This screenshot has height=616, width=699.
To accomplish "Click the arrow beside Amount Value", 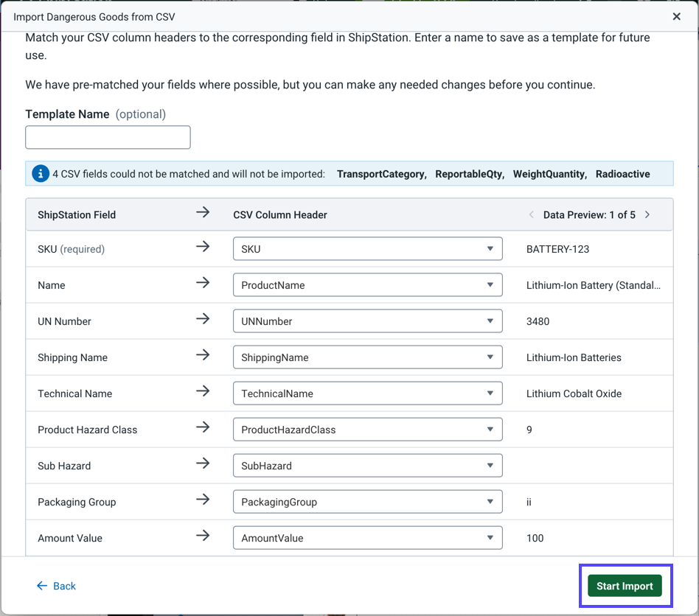I will 203,536.
